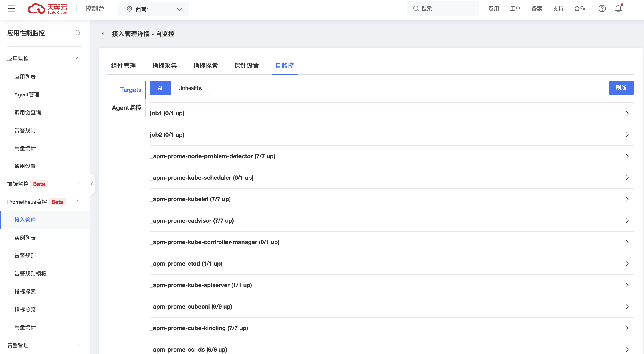This screenshot has height=354, width=644.
Task: Switch to the 组件管理 tab
Action: pos(124,66)
